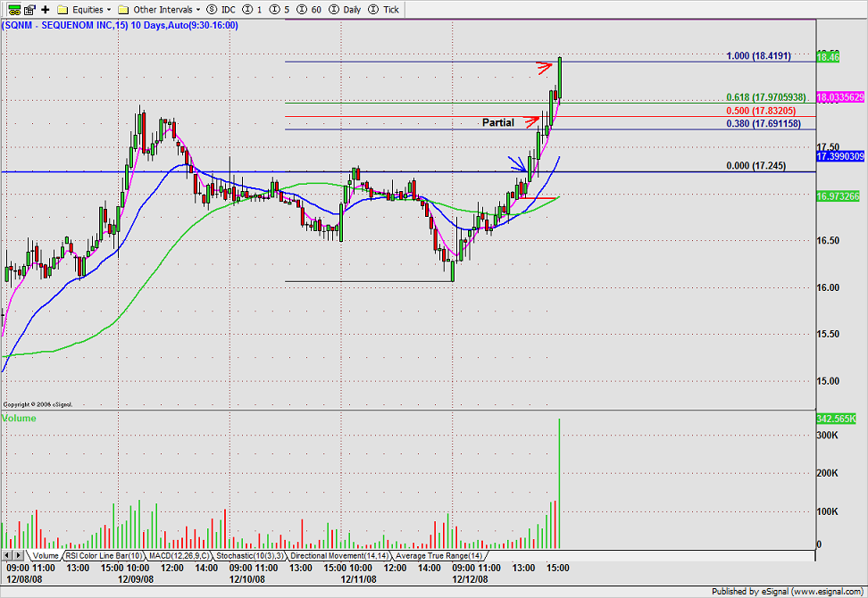Select the Volume study tab
The height and width of the screenshot is (598, 868).
(x=45, y=555)
